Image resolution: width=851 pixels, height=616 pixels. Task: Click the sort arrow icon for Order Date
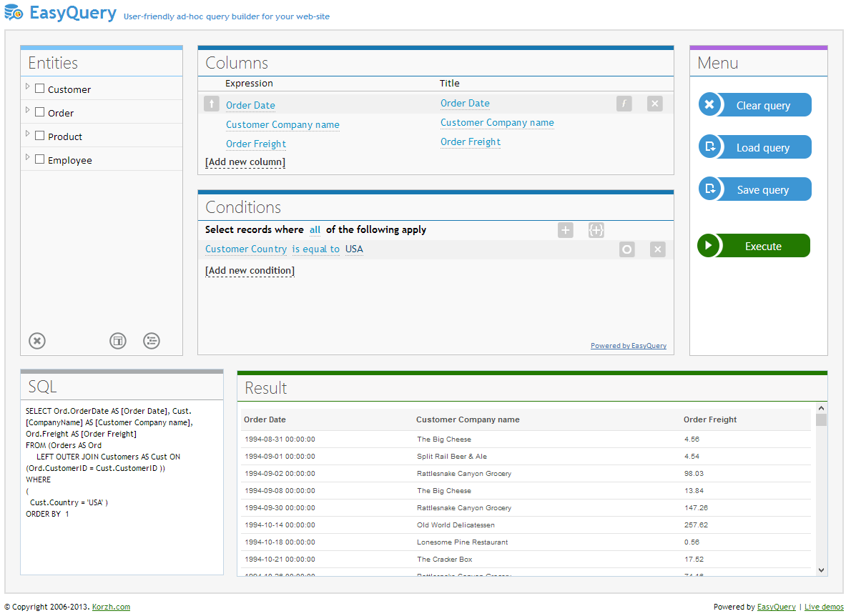[211, 104]
